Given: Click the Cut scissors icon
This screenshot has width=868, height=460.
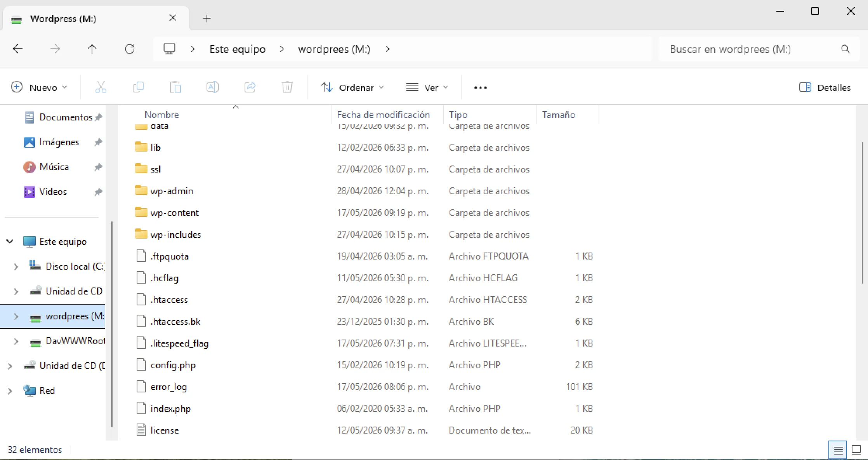Looking at the screenshot, I should (101, 87).
